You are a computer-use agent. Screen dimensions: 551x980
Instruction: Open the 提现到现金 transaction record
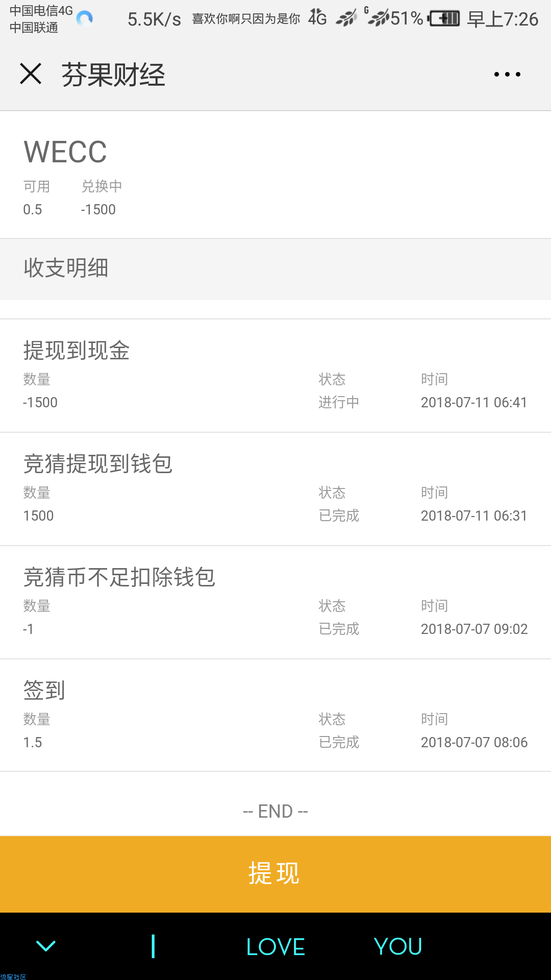tap(275, 376)
